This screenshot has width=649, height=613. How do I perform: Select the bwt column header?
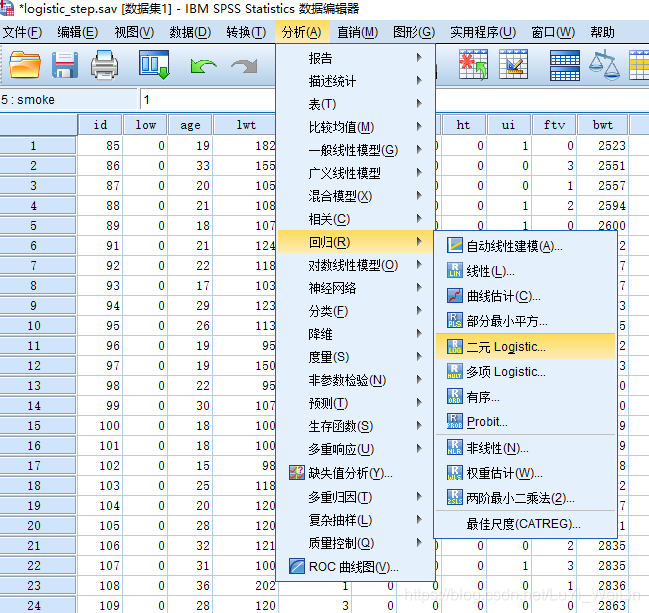pos(602,125)
